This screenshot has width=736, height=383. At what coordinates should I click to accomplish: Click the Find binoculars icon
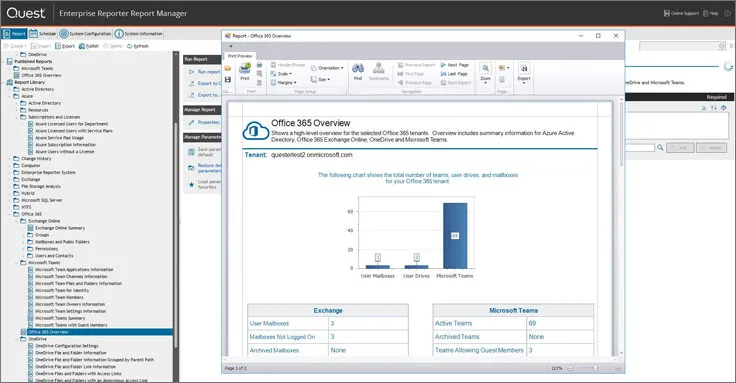click(358, 69)
